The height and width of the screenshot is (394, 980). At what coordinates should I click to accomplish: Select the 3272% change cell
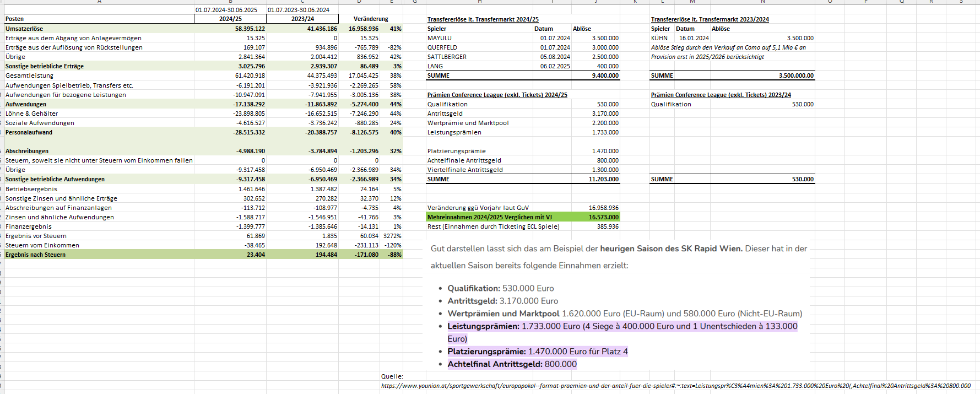click(x=392, y=236)
